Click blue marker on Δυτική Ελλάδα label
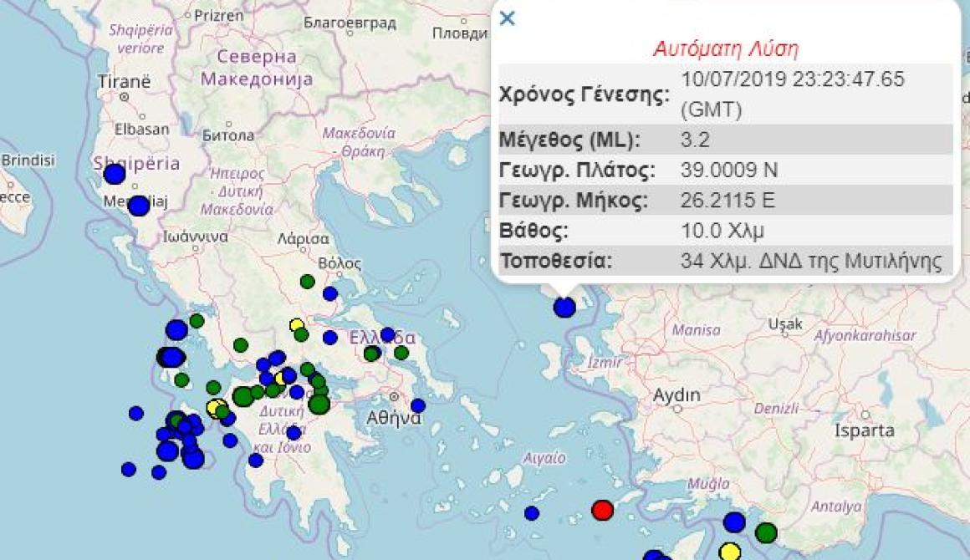970x560 pixels. (x=294, y=432)
